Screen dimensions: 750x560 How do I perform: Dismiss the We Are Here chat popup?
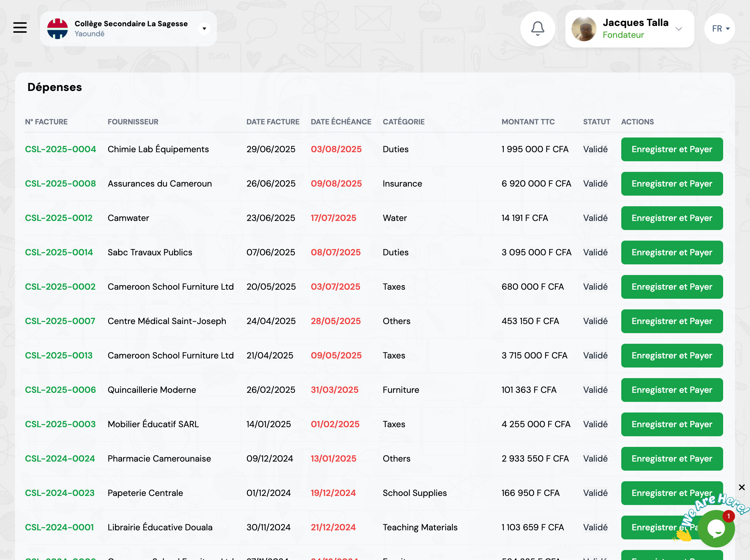(x=742, y=487)
